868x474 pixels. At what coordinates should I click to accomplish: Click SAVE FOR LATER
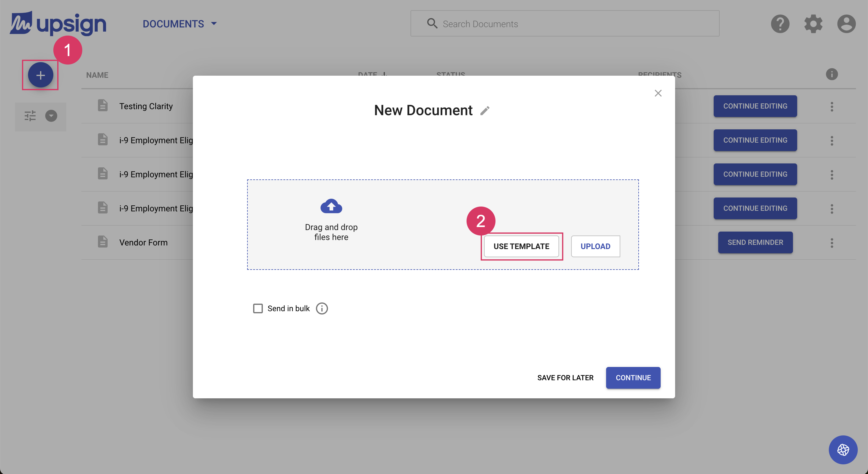coord(565,378)
